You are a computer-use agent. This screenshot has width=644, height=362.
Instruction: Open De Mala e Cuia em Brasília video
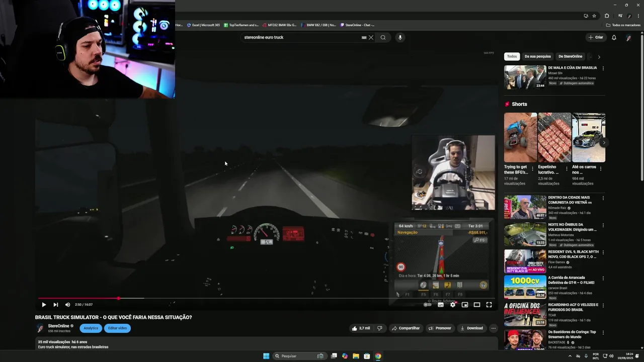pos(525,77)
